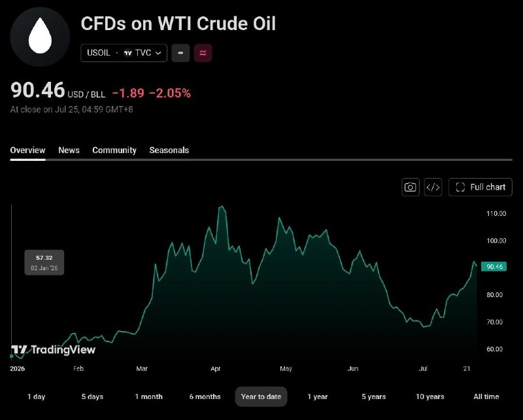Click the pink approximate-equals icon
523x420 pixels.
click(203, 53)
